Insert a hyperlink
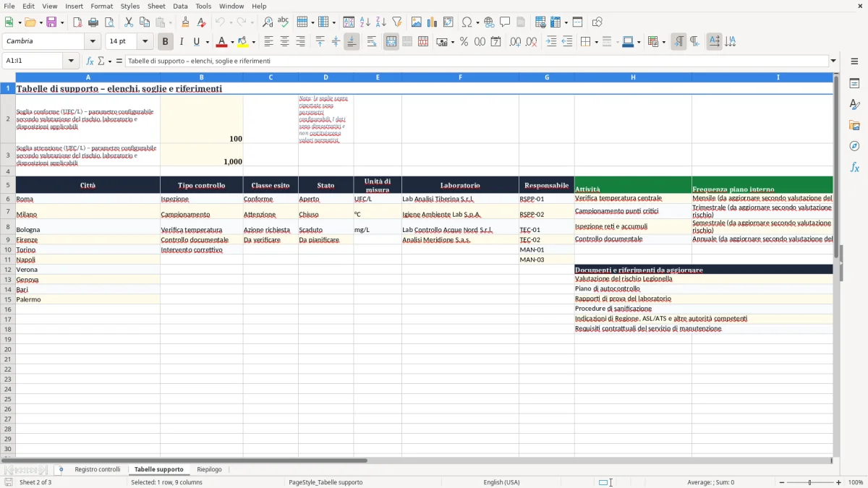This screenshot has width=868, height=488. 489,22
